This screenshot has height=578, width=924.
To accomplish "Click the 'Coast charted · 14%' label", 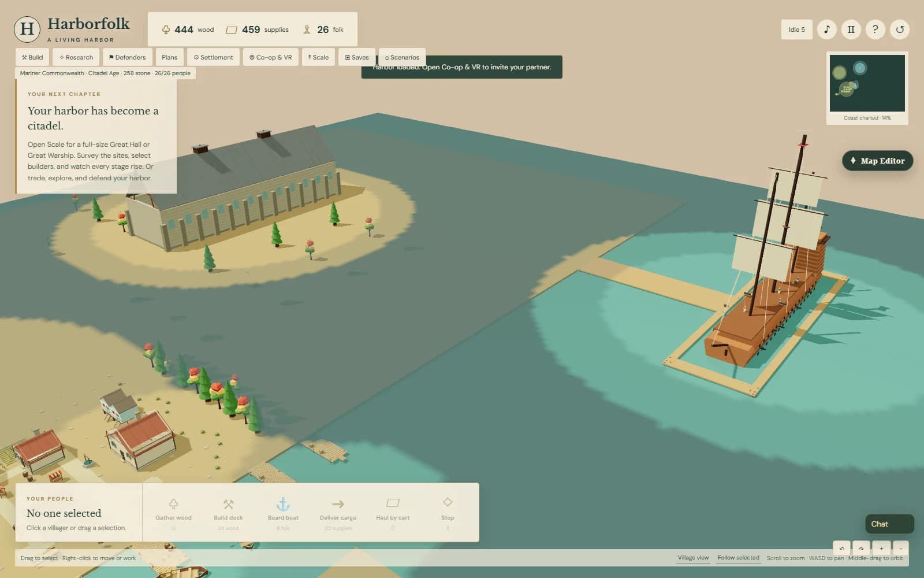I will click(x=867, y=118).
